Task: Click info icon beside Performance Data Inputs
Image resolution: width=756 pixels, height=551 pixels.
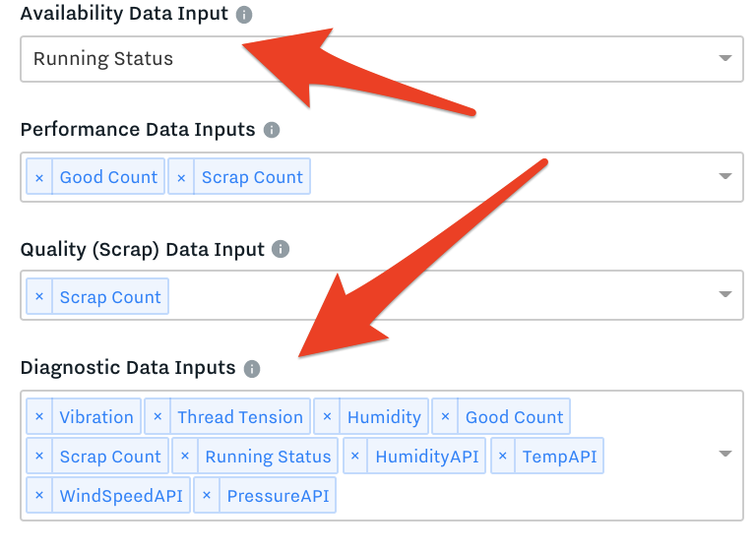Action: coord(272,130)
